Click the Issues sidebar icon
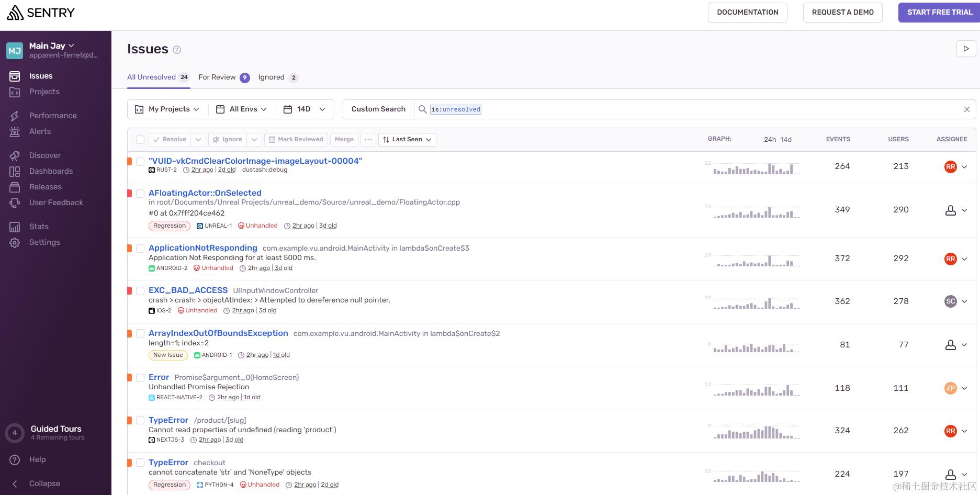The width and height of the screenshot is (980, 495). (15, 76)
